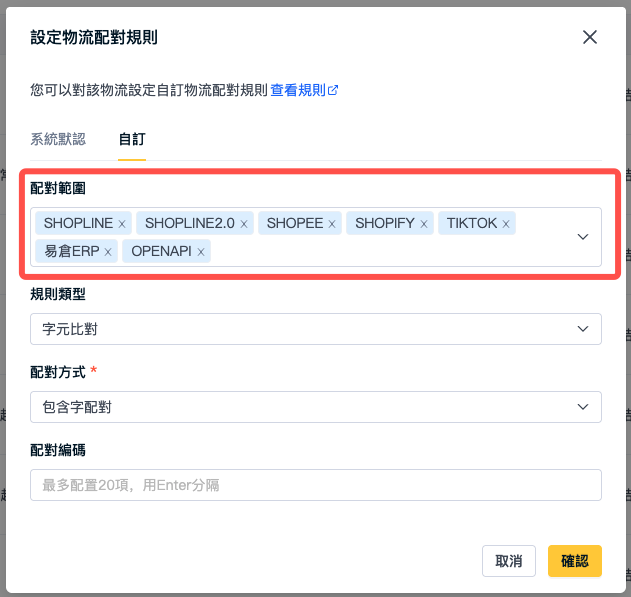This screenshot has width=631, height=597.
Task: Remove the SHOPLINE2.0 tag
Action: (244, 224)
